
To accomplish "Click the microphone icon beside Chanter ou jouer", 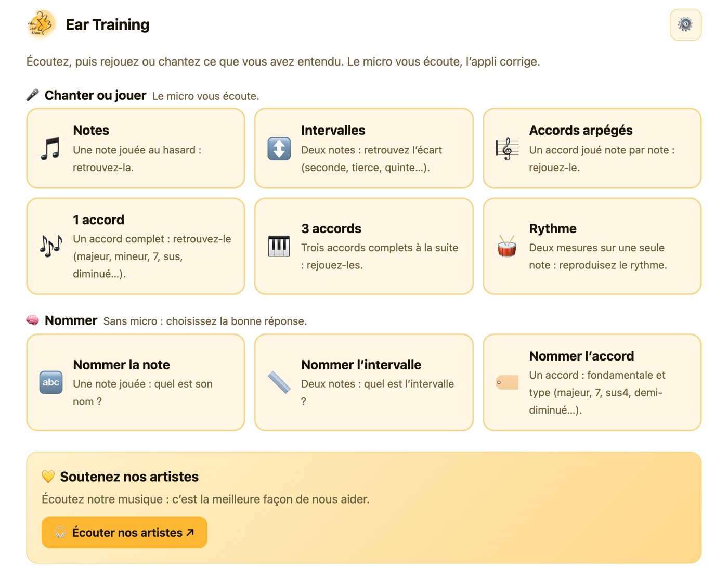I will (x=33, y=95).
